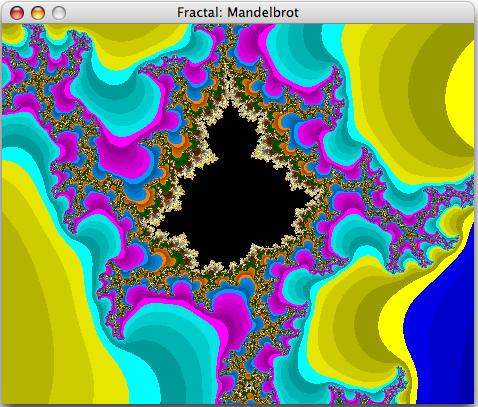478x407 pixels.
Task: Click the gray zoom window button
Action: [59, 13]
